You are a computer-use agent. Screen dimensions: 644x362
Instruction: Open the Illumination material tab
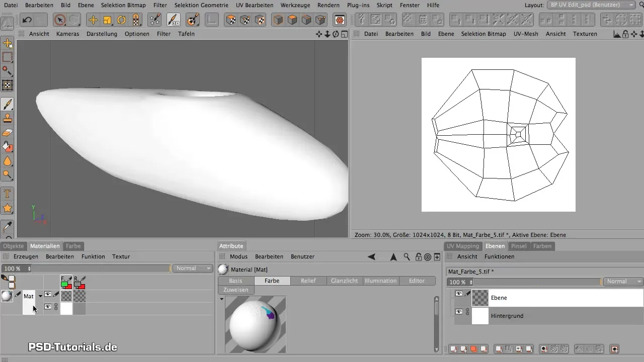[x=381, y=281]
